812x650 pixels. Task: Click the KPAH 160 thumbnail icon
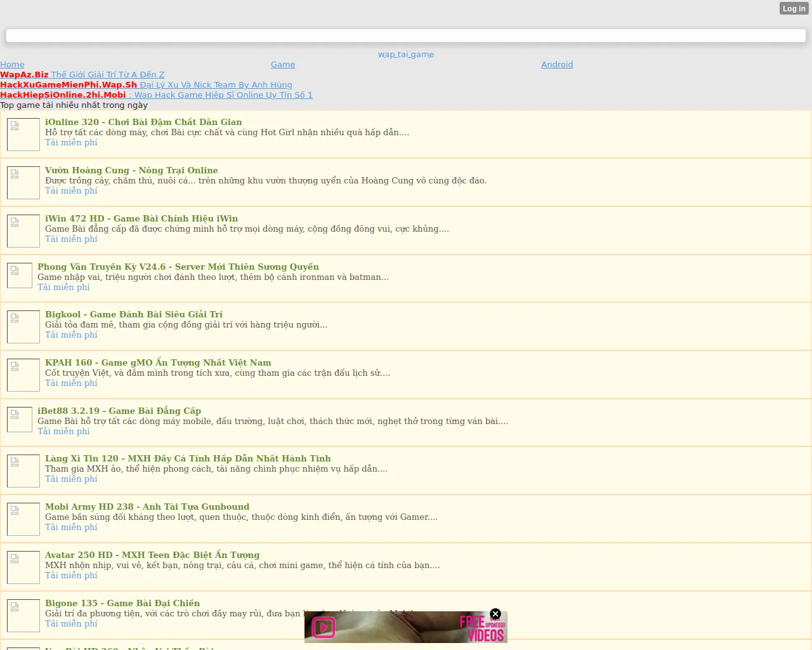[x=23, y=375]
